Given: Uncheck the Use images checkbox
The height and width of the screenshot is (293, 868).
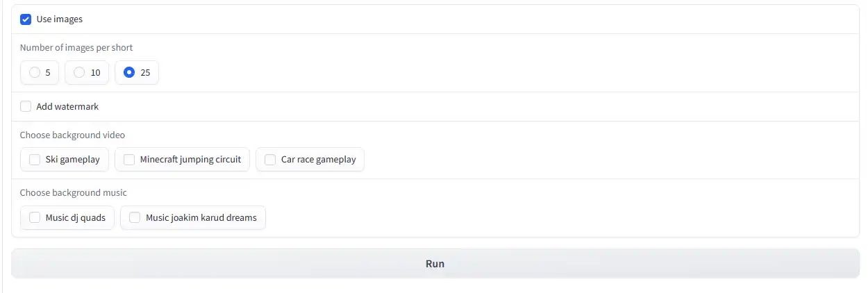Looking at the screenshot, I should pos(26,19).
